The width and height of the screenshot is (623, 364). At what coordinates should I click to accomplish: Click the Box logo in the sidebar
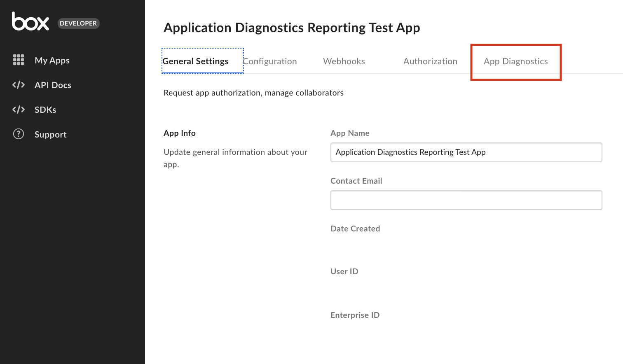(30, 21)
